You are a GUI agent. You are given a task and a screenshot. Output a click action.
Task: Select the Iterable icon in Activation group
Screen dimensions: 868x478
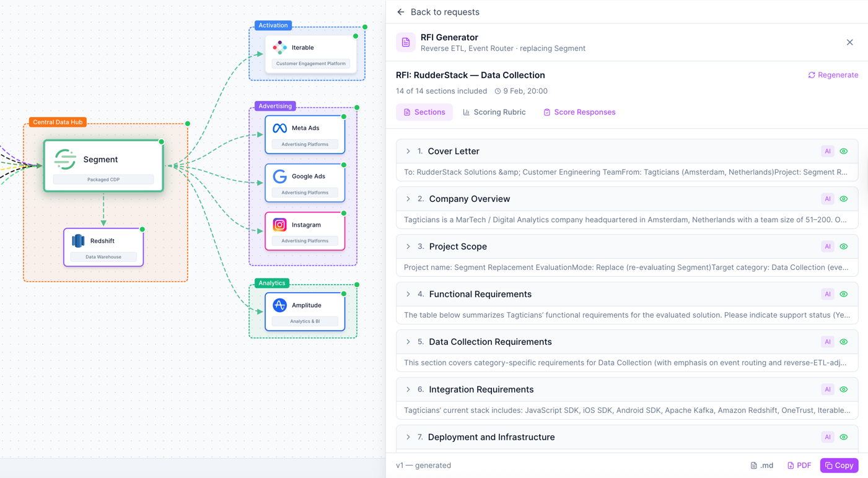click(279, 47)
